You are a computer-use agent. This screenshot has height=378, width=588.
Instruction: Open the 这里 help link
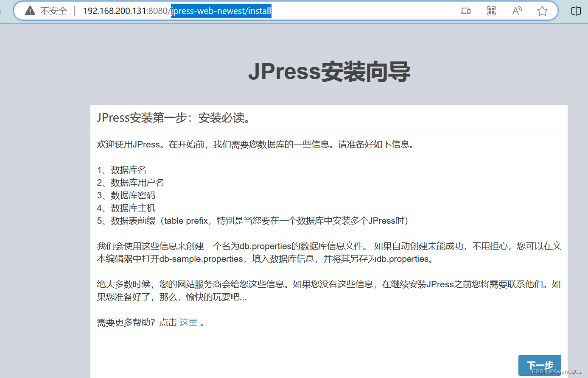tap(188, 322)
